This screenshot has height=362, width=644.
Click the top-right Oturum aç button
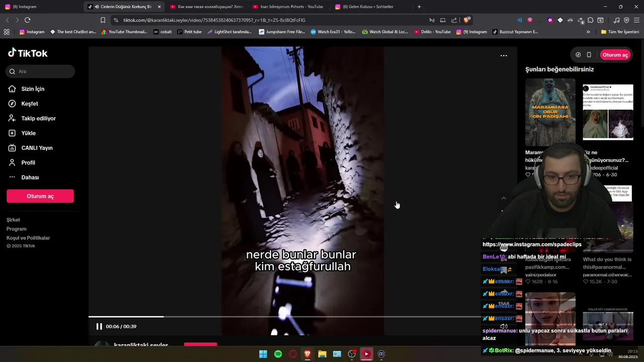615,55
